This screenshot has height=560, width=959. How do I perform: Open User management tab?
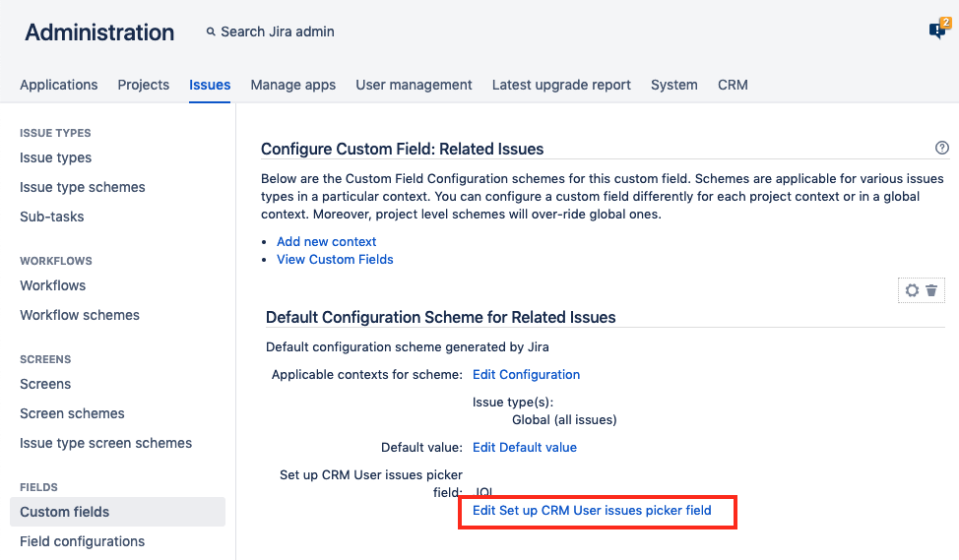pyautogui.click(x=414, y=85)
